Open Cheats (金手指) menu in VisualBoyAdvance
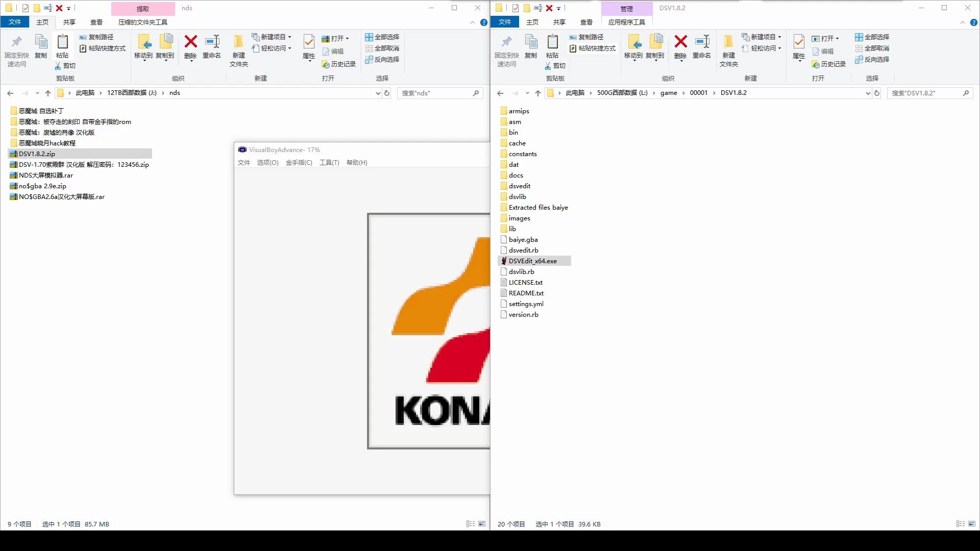 (299, 163)
